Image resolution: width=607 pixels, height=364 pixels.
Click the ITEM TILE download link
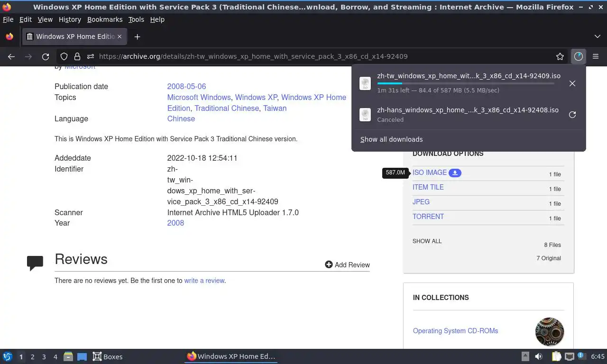tap(428, 187)
